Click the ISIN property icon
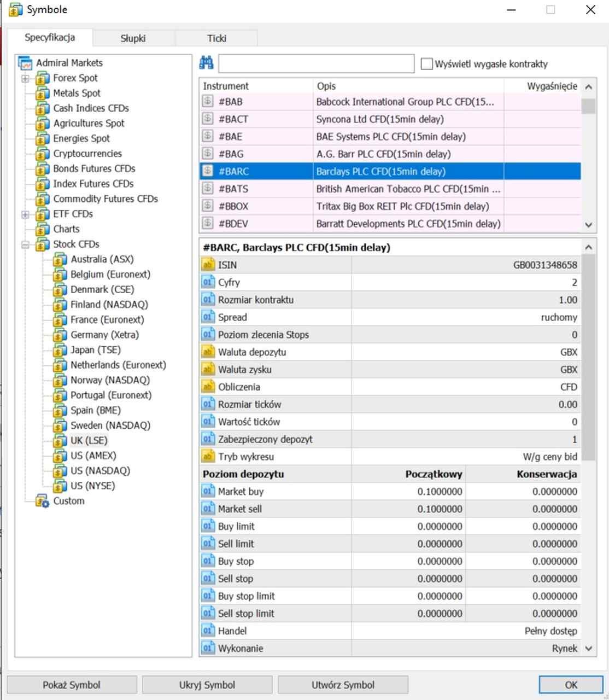The height and width of the screenshot is (700, 609). [208, 265]
